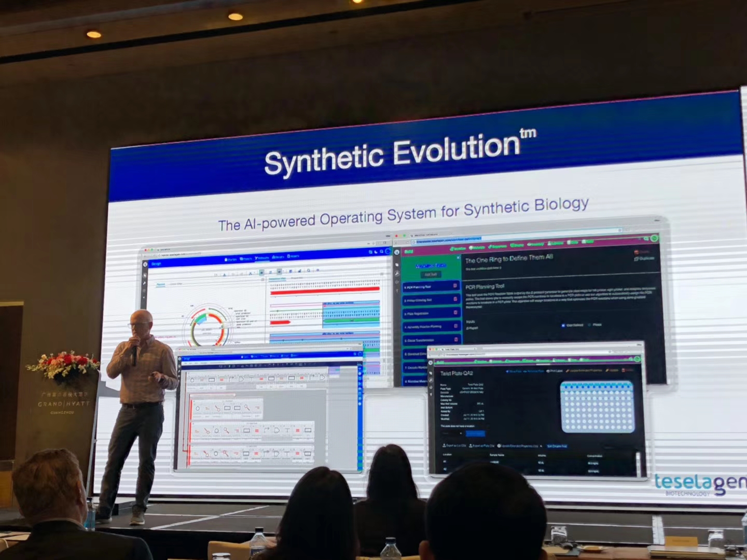Click the blue 'Sort Column First' button

tap(558, 446)
